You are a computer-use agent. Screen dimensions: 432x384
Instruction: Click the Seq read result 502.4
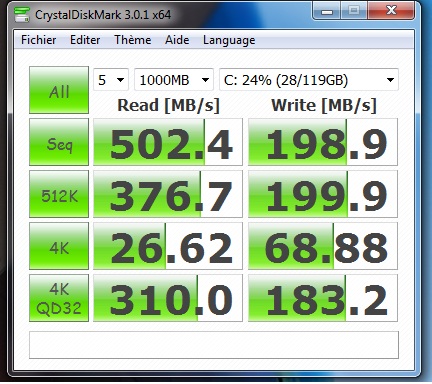coord(168,142)
